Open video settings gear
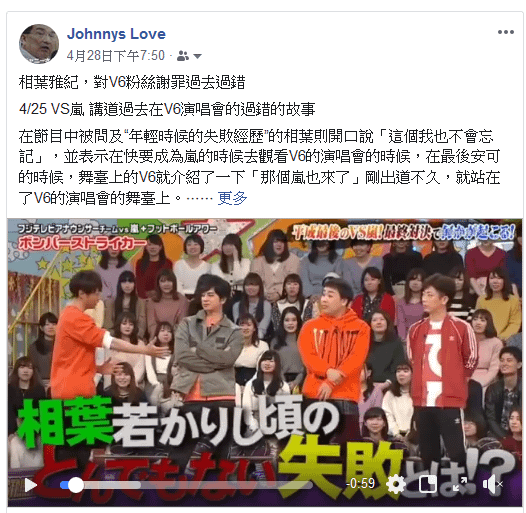526x513 pixels. pyautogui.click(x=396, y=484)
